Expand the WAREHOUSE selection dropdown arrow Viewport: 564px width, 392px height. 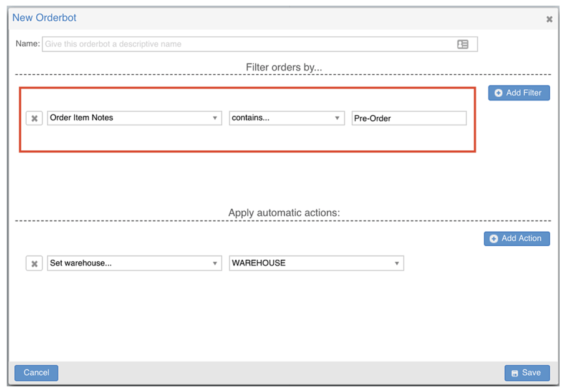click(x=397, y=264)
